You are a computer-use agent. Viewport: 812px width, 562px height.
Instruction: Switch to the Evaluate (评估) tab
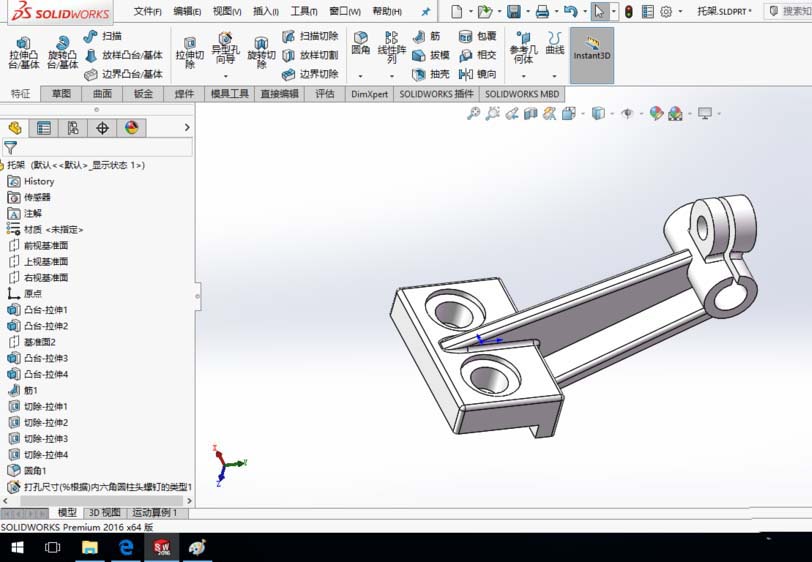(325, 94)
